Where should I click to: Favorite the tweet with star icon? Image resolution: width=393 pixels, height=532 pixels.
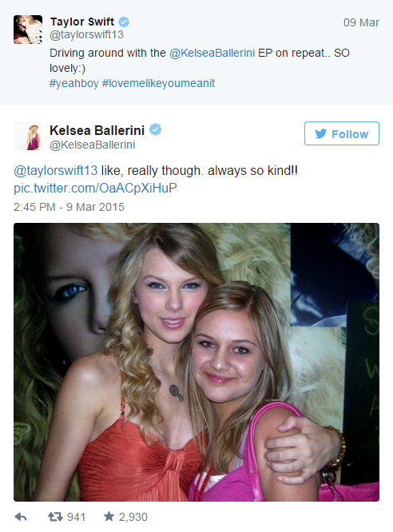pyautogui.click(x=109, y=516)
